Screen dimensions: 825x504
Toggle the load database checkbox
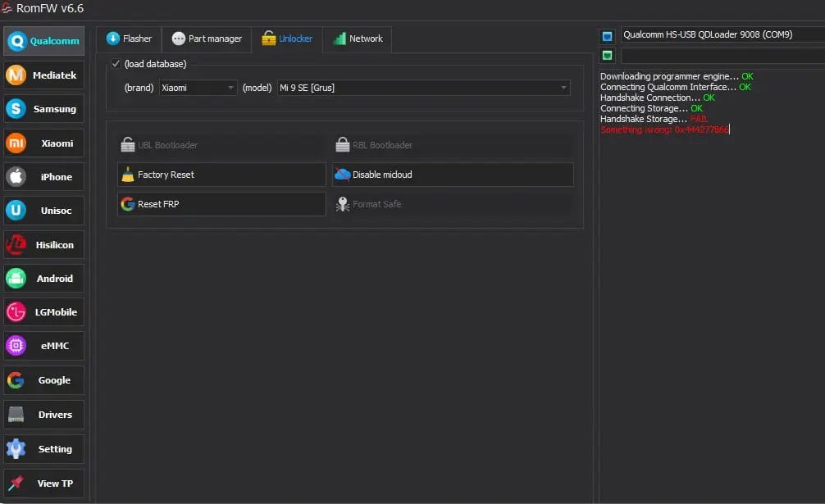116,63
